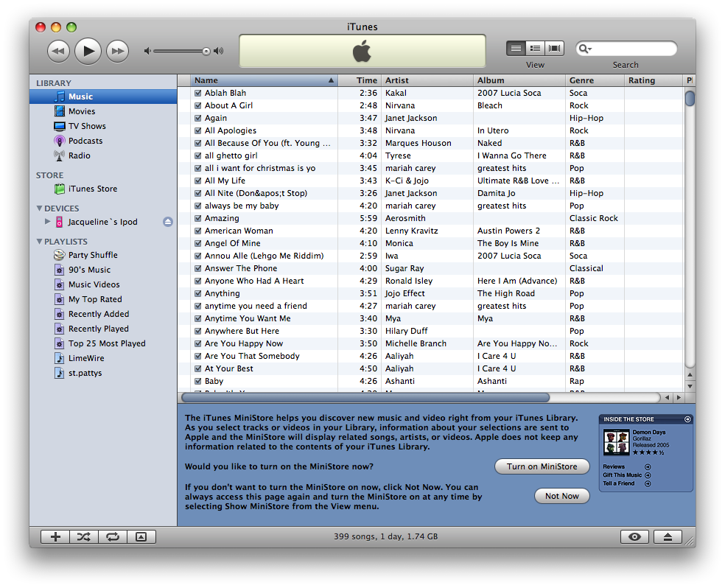The width and height of the screenshot is (725, 588).
Task: Collapse the DEVICES section
Action: pyautogui.click(x=39, y=209)
